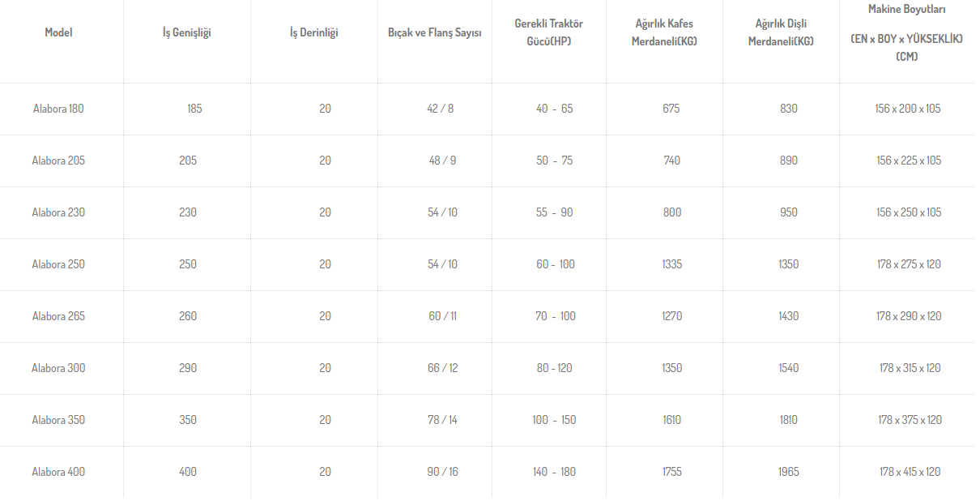Click the 42 / 8 blade count cell

click(441, 109)
